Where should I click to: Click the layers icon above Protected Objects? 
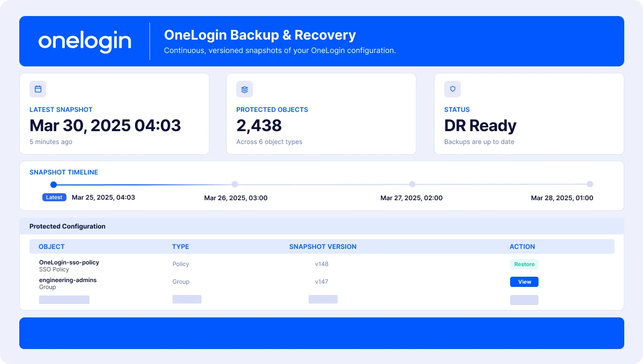pyautogui.click(x=244, y=89)
